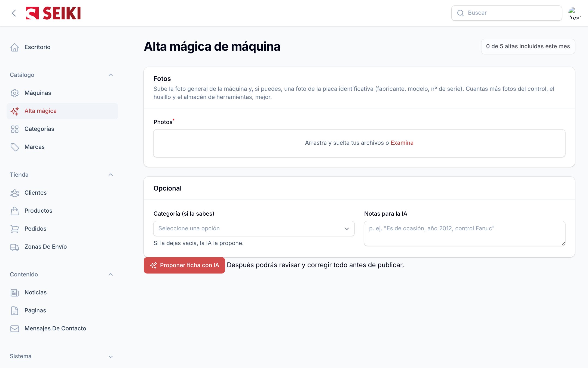
Task: Click the Marcas tag icon
Action: (15, 147)
